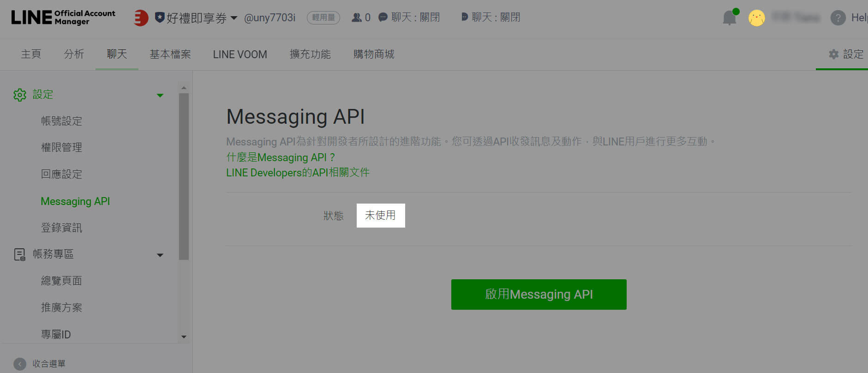Open the LINE VOOM tab

(x=240, y=54)
